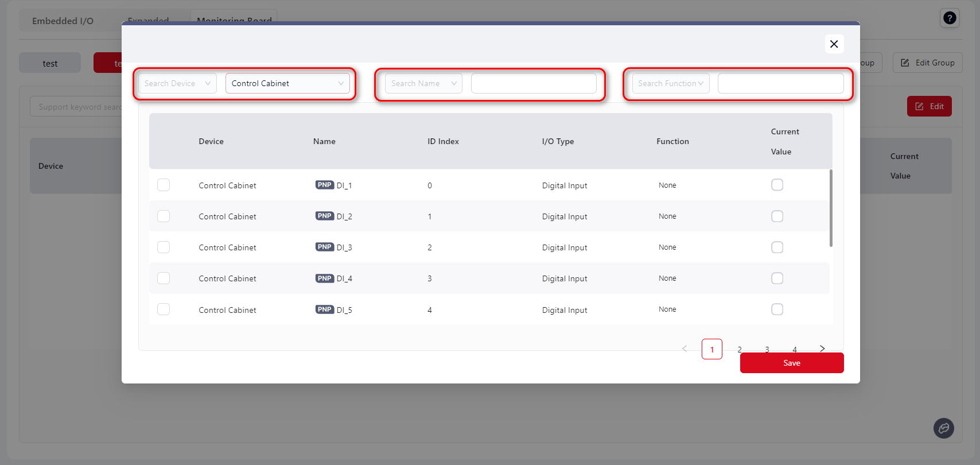Screen dimensions: 980x465
Task: Open the Search Device dropdown
Action: point(177,83)
